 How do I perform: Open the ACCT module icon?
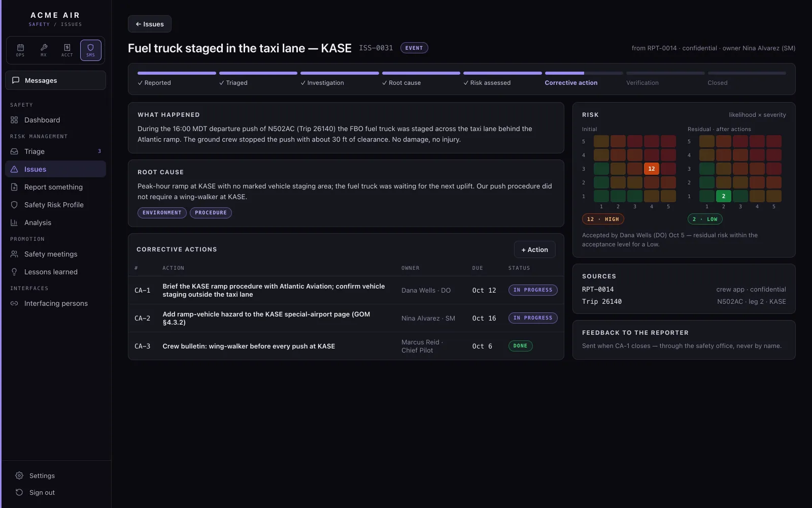67,50
